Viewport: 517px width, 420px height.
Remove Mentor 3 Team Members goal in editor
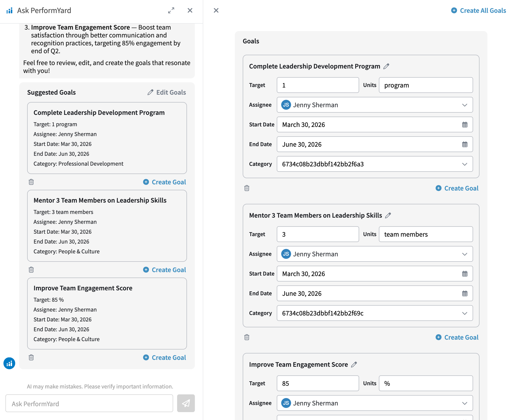tap(247, 337)
